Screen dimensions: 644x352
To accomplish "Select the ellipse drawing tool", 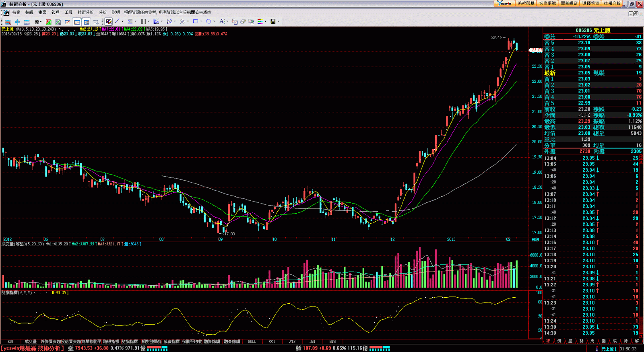I will [x=208, y=21].
